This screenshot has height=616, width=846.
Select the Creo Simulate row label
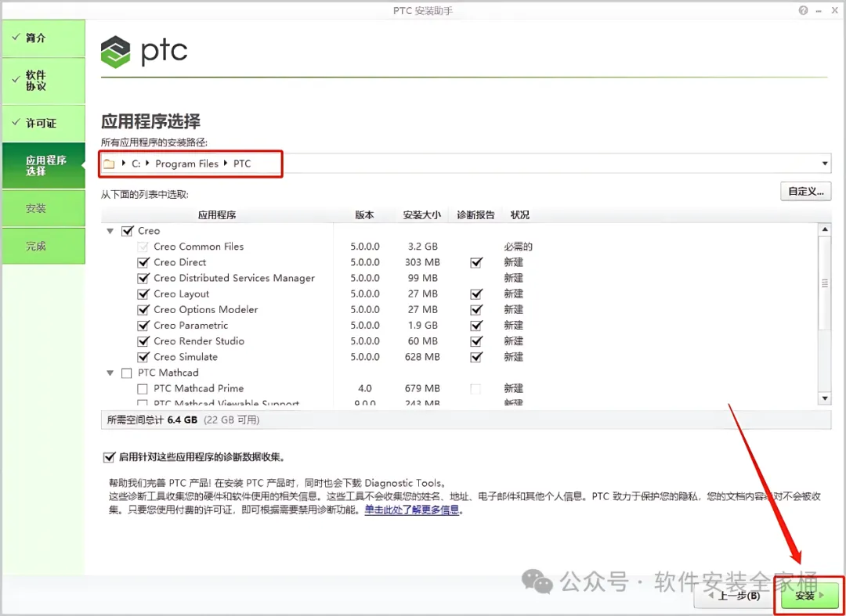[x=186, y=357]
